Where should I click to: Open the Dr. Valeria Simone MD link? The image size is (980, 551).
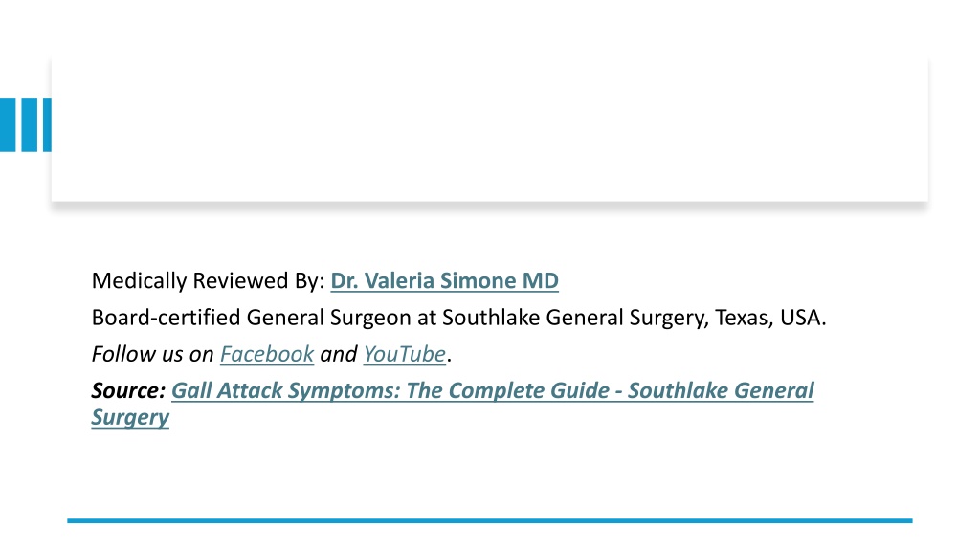click(x=444, y=280)
